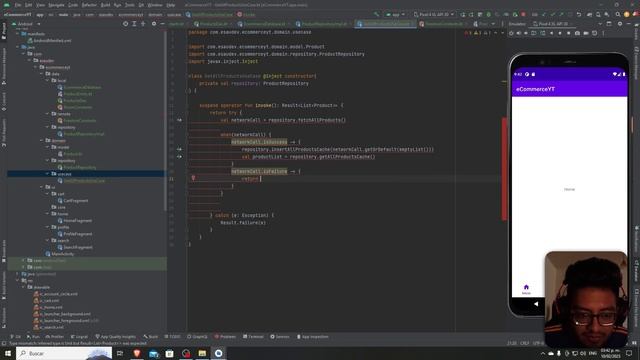
Task: Click the red error bulb in gutter
Action: 193,178
